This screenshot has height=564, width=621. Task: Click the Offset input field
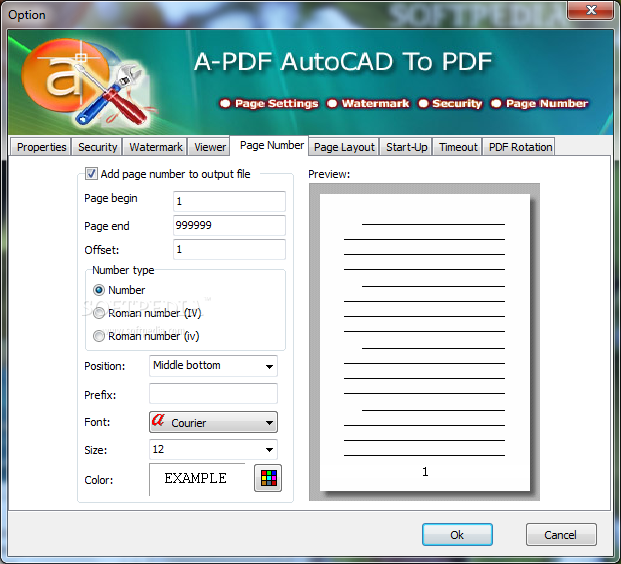pos(229,249)
